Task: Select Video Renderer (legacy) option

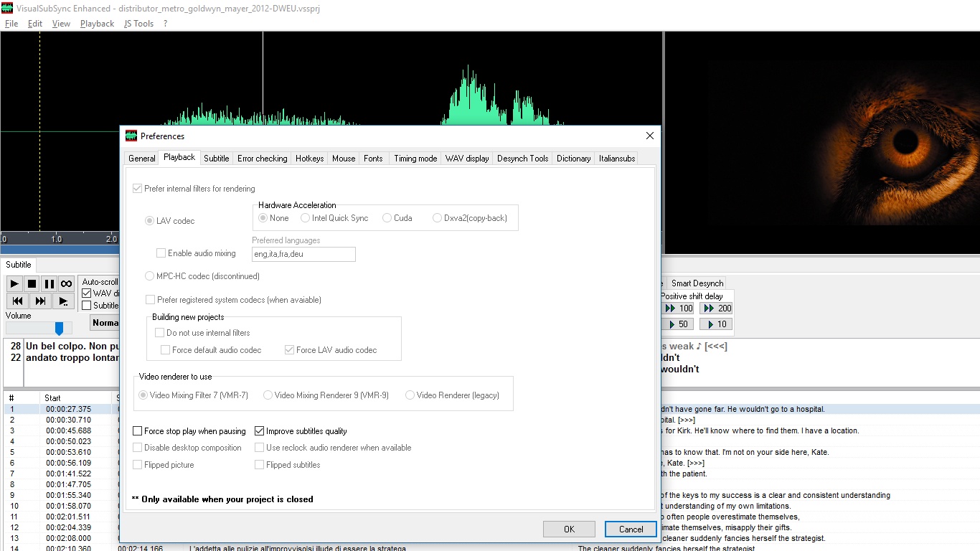Action: point(453,395)
